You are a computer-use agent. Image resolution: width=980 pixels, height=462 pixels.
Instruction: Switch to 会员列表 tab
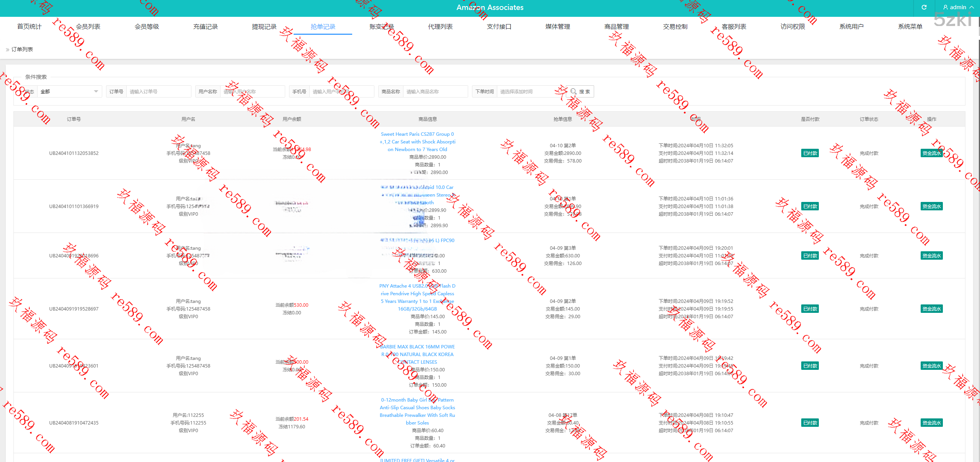coord(88,26)
